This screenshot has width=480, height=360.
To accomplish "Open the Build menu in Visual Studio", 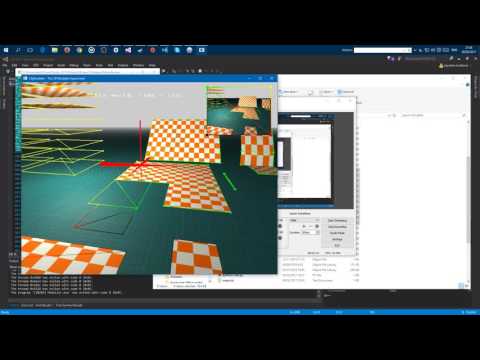I will coord(61,65).
